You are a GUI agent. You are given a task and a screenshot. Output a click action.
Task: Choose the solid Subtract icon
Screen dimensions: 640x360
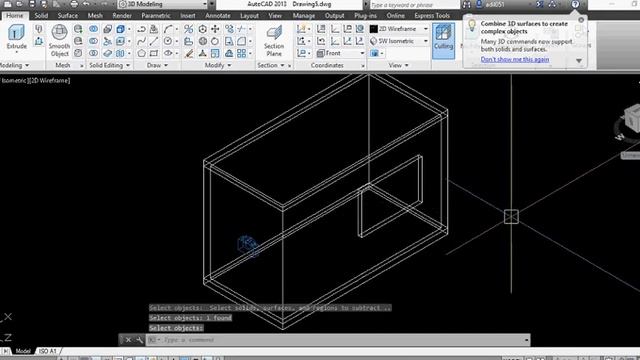[93, 41]
